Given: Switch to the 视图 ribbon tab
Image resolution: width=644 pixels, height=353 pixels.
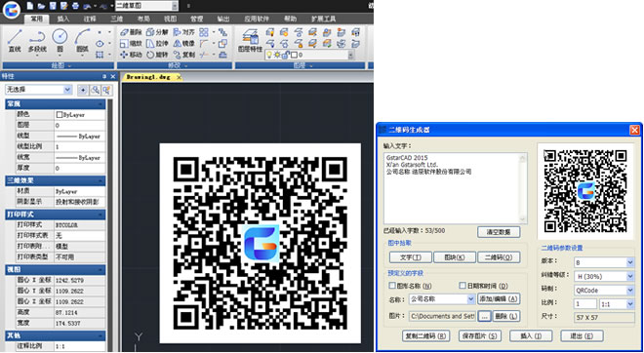Looking at the screenshot, I should pos(170,19).
